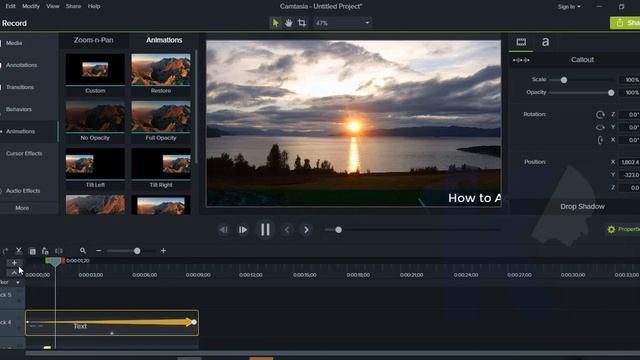The width and height of the screenshot is (640, 360).
Task: Open the Help menu
Action: pyautogui.click(x=94, y=6)
